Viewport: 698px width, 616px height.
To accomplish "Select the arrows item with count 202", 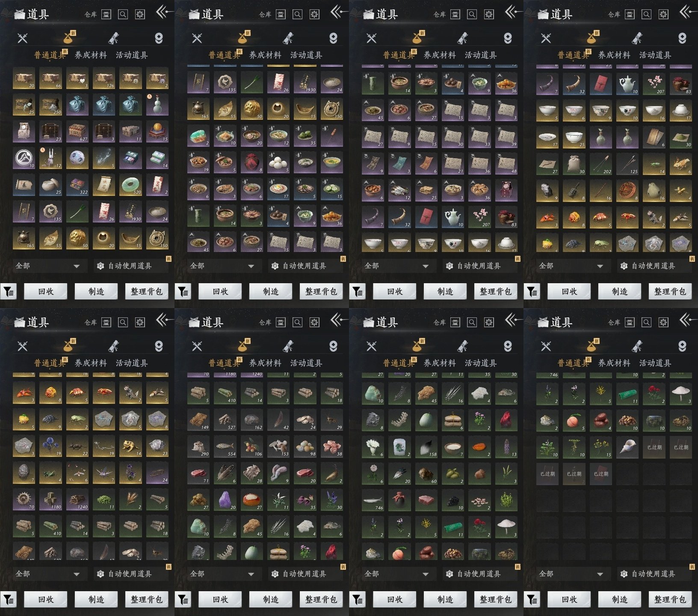I will coord(600,164).
